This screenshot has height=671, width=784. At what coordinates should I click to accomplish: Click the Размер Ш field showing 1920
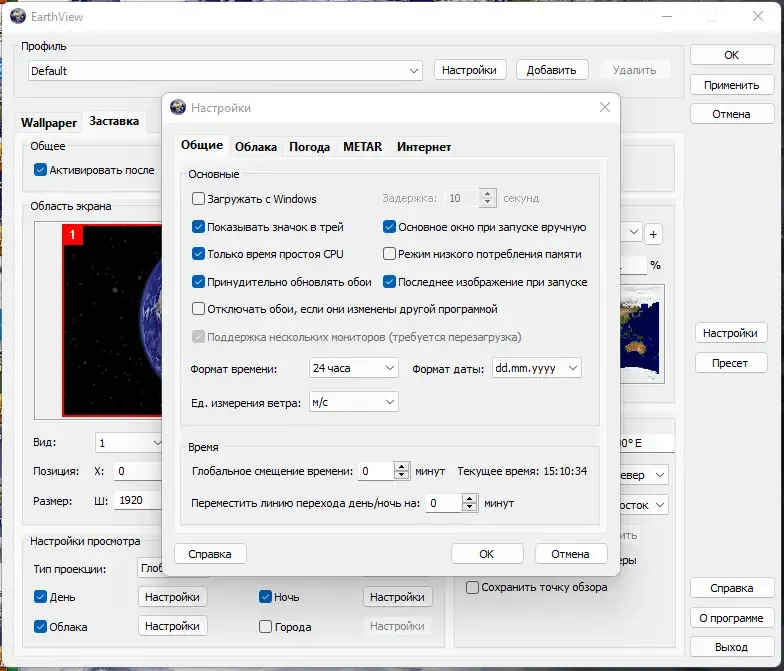pos(138,500)
